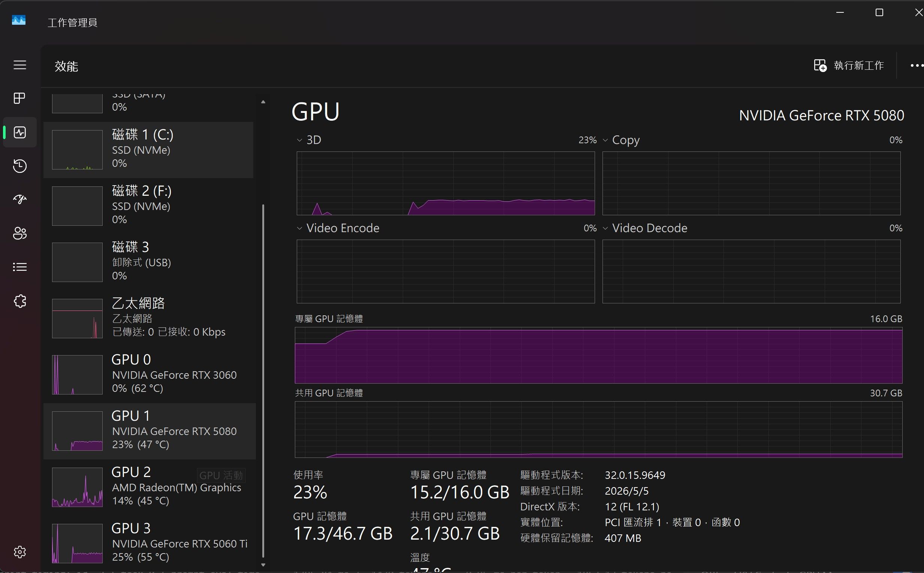Viewport: 924px width, 573px height.
Task: Click the 3D usage graph
Action: click(x=446, y=183)
